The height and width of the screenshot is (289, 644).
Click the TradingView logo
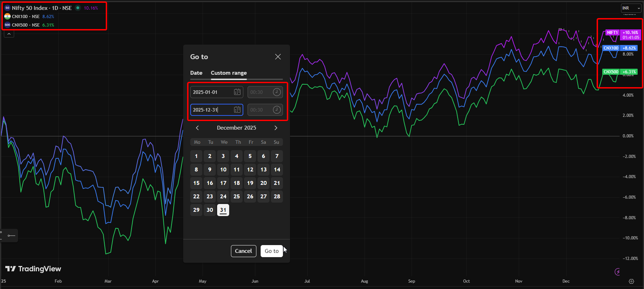coord(33,269)
